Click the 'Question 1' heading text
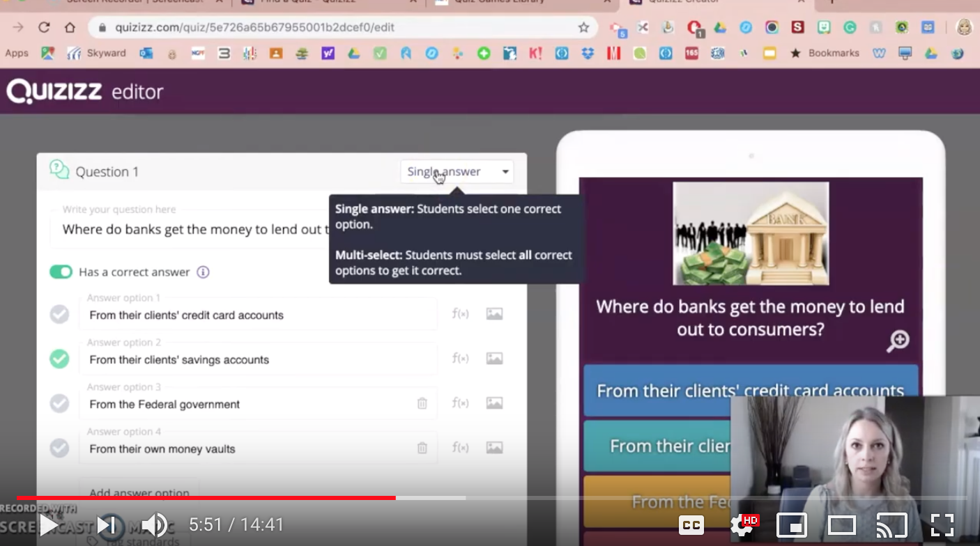 click(107, 171)
